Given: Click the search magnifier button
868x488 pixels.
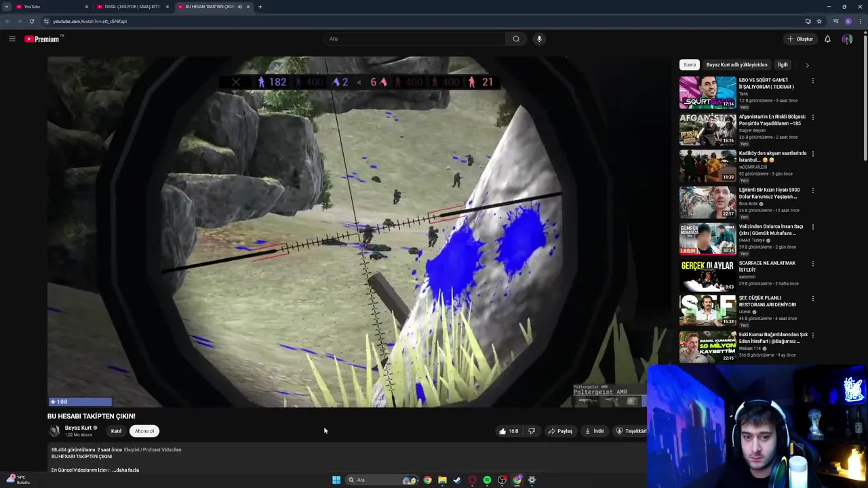Looking at the screenshot, I should click(516, 39).
